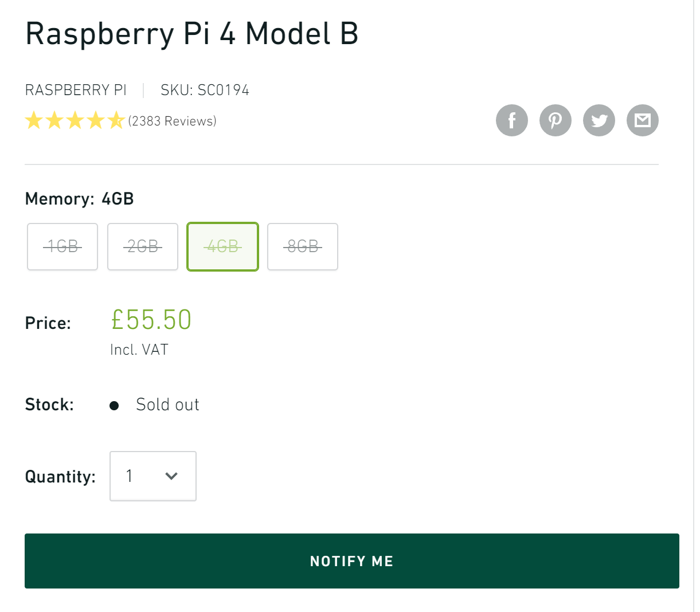Viewport: 700px width, 612px height.
Task: Share product on Twitter
Action: coord(599,120)
